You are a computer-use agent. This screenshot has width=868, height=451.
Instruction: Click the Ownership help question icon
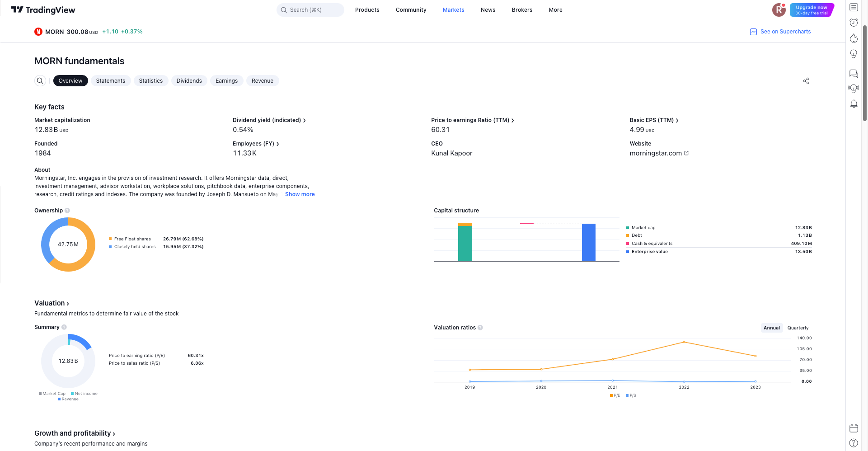67,211
